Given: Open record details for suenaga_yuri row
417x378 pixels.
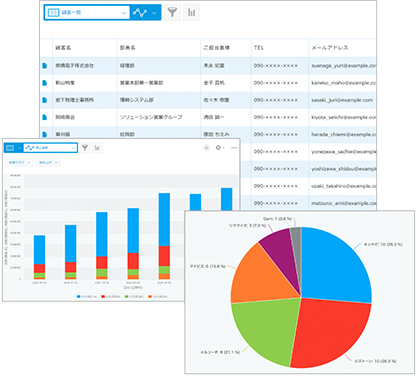Looking at the screenshot, I should [45, 66].
